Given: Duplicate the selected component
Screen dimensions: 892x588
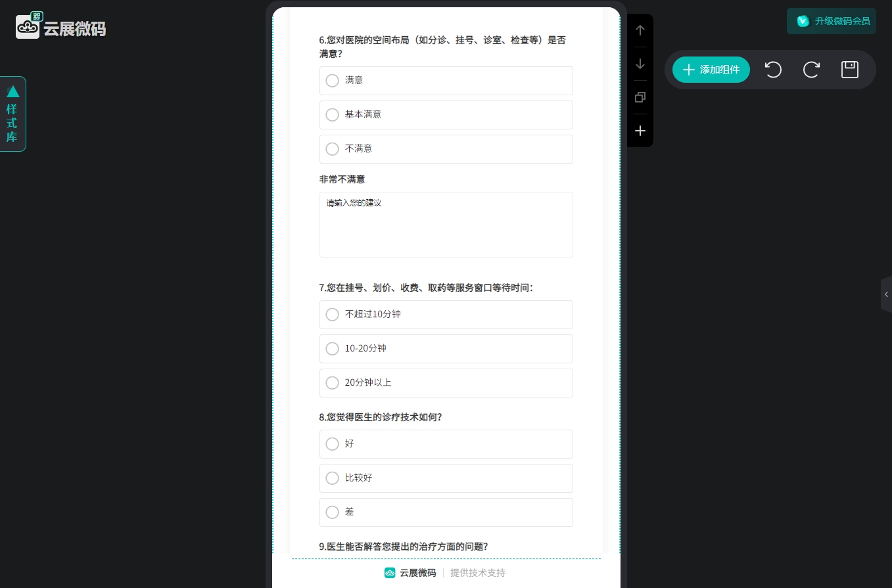Looking at the screenshot, I should point(640,97).
